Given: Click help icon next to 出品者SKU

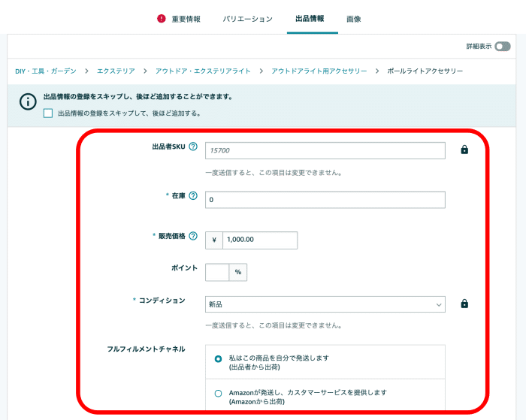Looking at the screenshot, I should point(193,147).
